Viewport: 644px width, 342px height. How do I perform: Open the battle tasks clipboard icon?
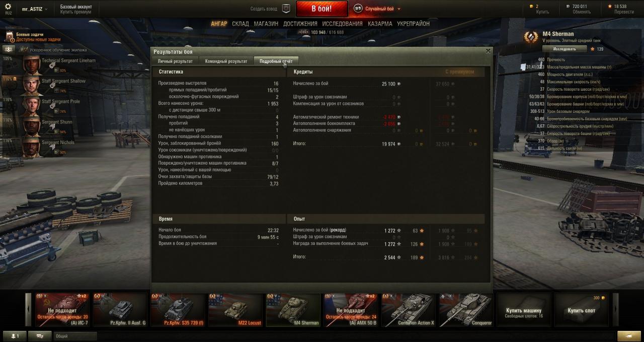10,37
